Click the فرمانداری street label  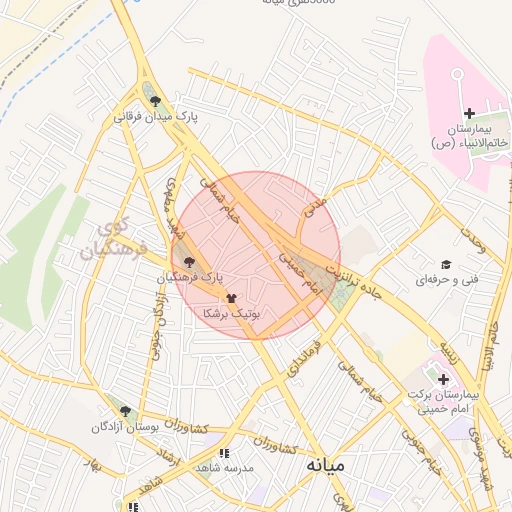(304, 359)
